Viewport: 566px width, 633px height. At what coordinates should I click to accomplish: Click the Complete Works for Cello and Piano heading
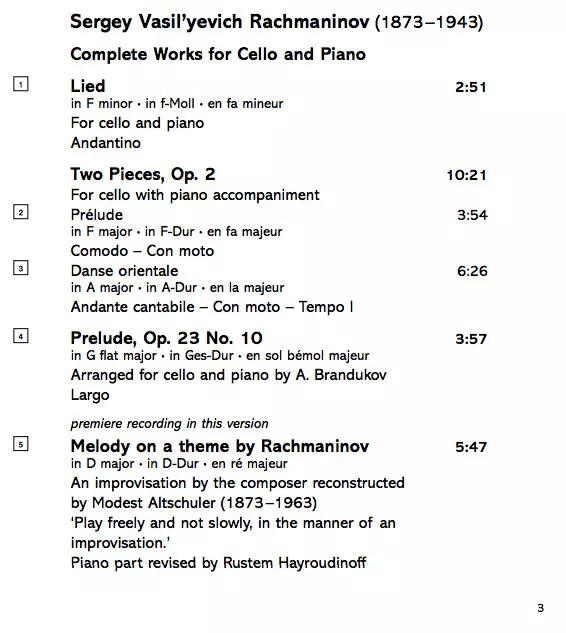(218, 54)
